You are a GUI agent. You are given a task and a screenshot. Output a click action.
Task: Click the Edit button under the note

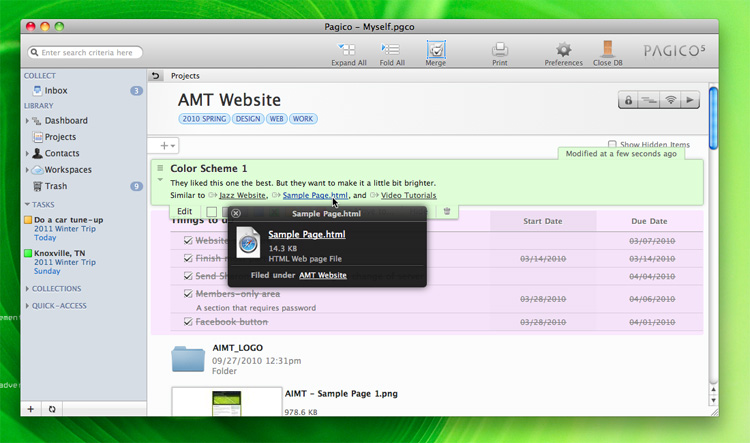coord(185,211)
